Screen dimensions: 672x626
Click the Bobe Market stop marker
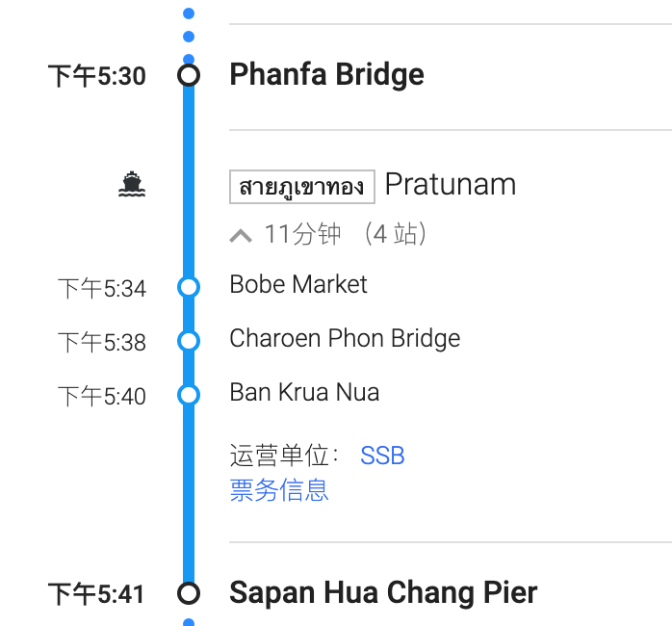point(189,286)
